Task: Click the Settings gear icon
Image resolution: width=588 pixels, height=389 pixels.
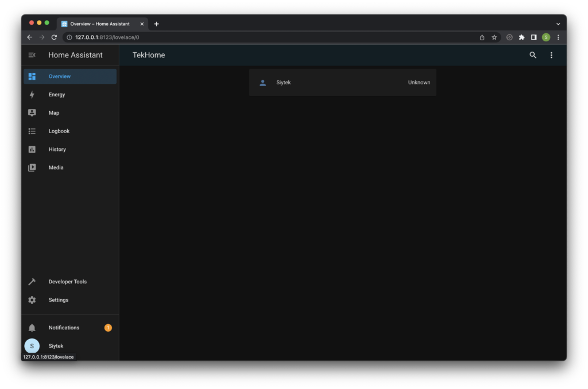Action: click(x=32, y=300)
